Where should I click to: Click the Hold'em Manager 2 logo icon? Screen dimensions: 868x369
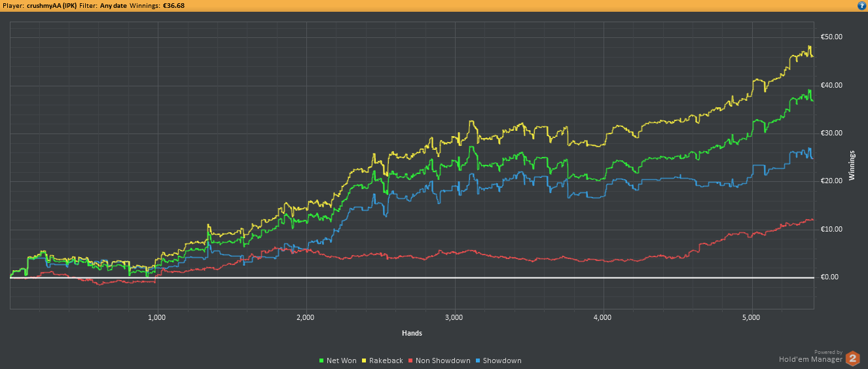click(852, 358)
